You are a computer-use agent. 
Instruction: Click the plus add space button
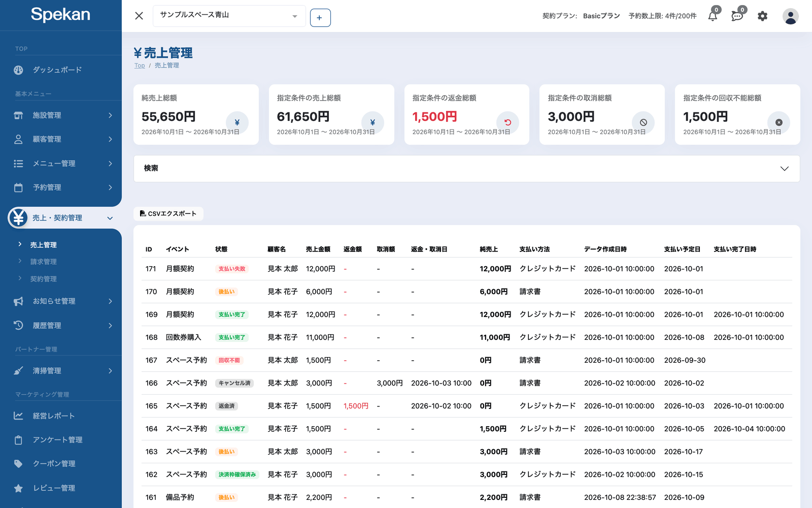pyautogui.click(x=320, y=18)
